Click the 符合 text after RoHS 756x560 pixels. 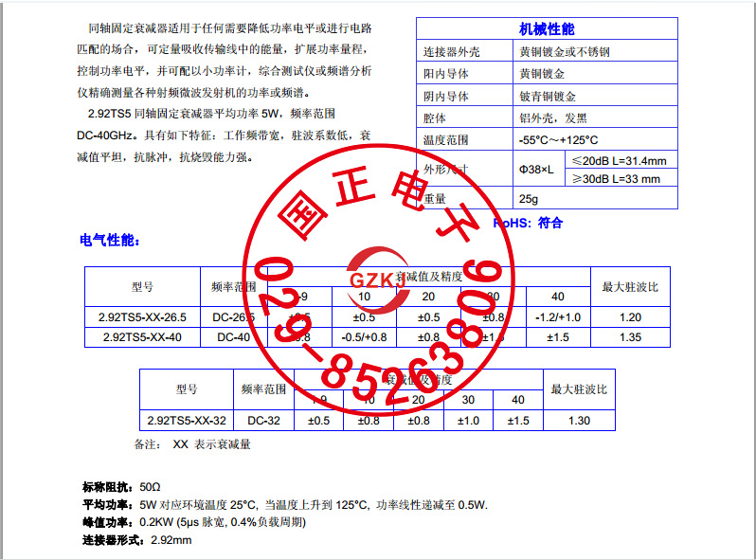[550, 223]
